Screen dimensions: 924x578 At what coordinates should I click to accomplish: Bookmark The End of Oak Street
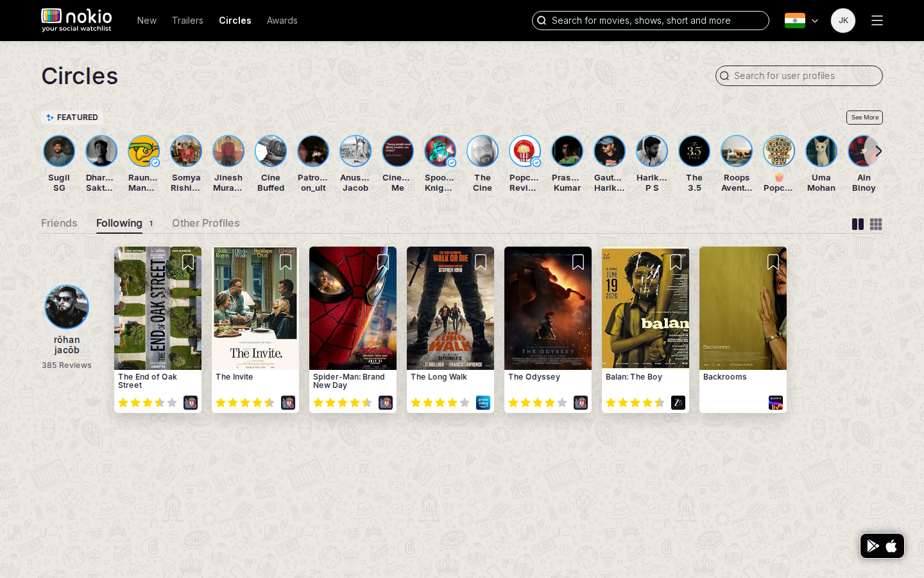(x=188, y=262)
